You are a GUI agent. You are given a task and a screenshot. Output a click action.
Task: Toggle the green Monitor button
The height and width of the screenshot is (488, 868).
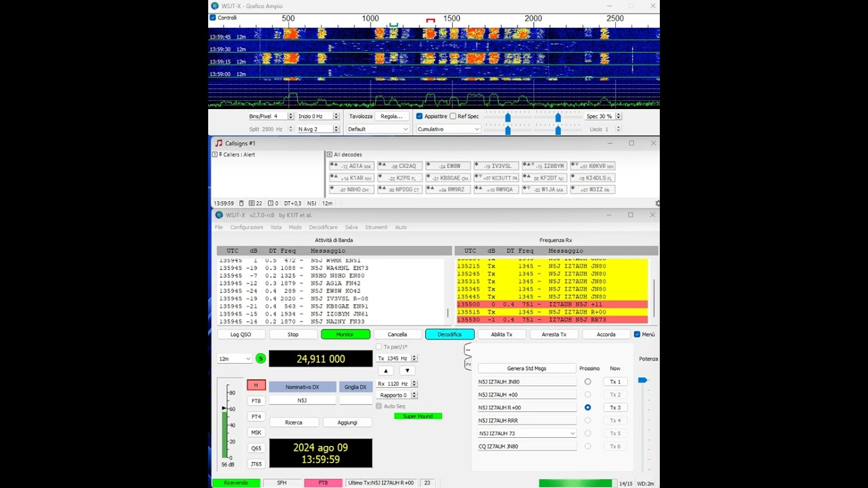[x=345, y=334]
